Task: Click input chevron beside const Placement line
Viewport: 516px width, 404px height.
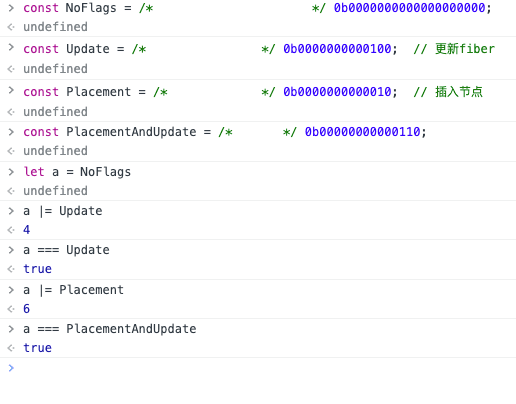Action: tap(11, 90)
